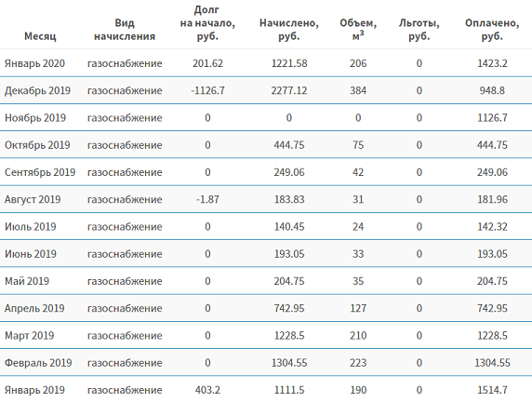Select the 'Декабрь 2019' month cell
The image size is (532, 402).
37,90
